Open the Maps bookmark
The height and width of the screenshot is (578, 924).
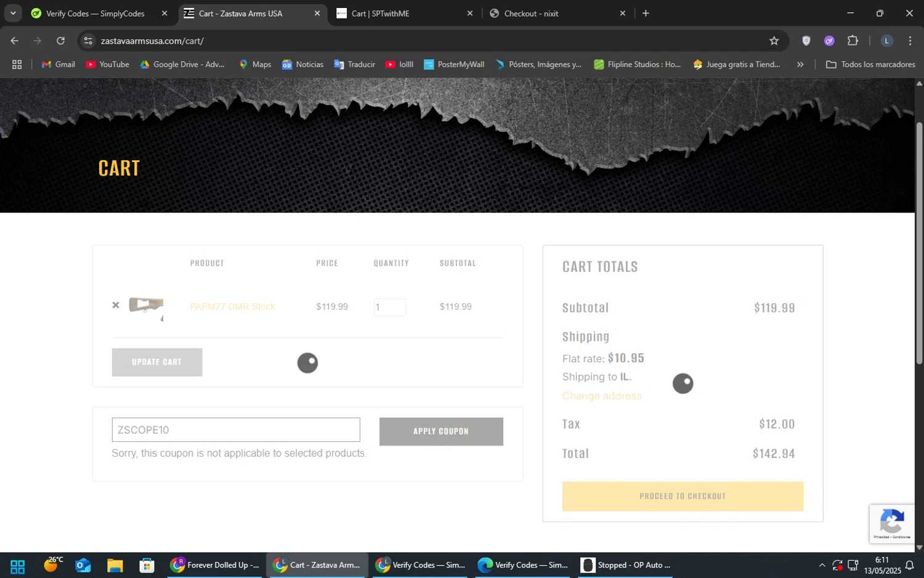255,64
